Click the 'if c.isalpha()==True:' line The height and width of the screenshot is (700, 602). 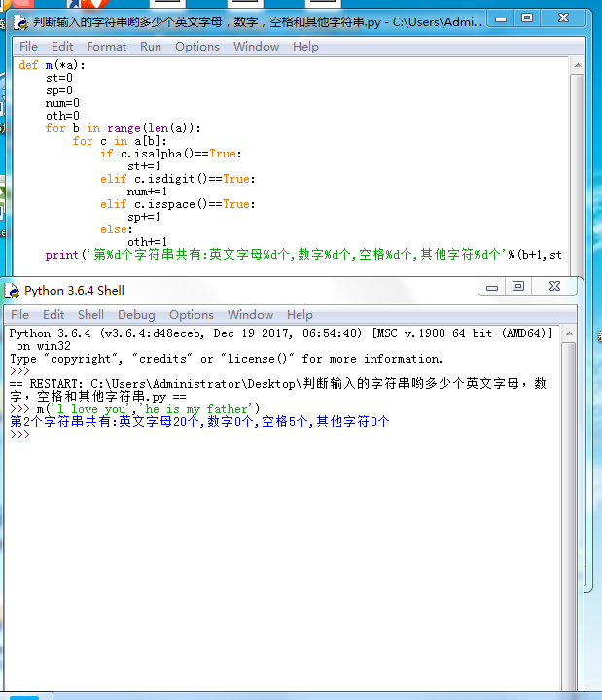(171, 154)
